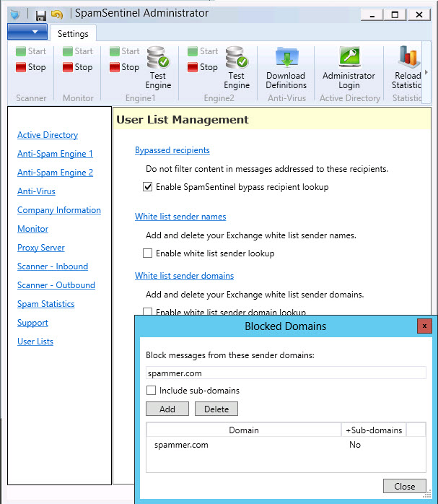The image size is (438, 504).
Task: Open Scanner - Outbound settings
Action: (x=56, y=285)
